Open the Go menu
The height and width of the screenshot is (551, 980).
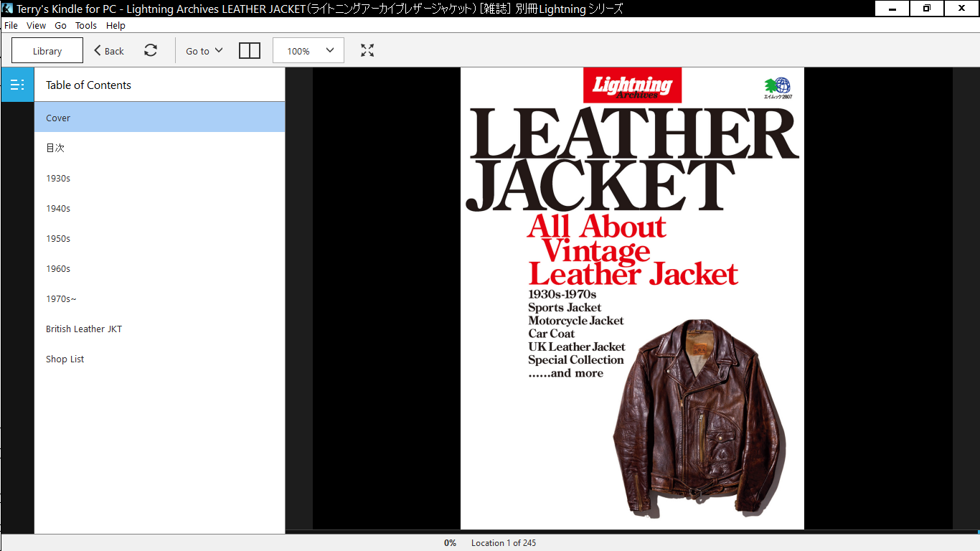tap(61, 25)
